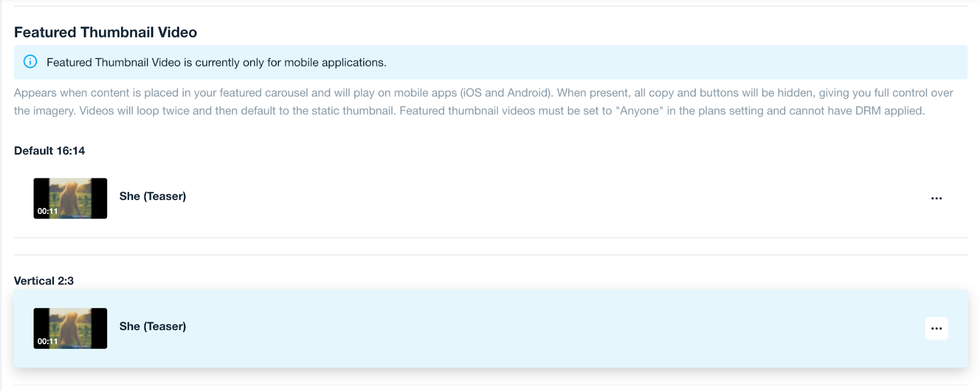Select the Vertical 2:3 video thumbnail

click(x=70, y=328)
